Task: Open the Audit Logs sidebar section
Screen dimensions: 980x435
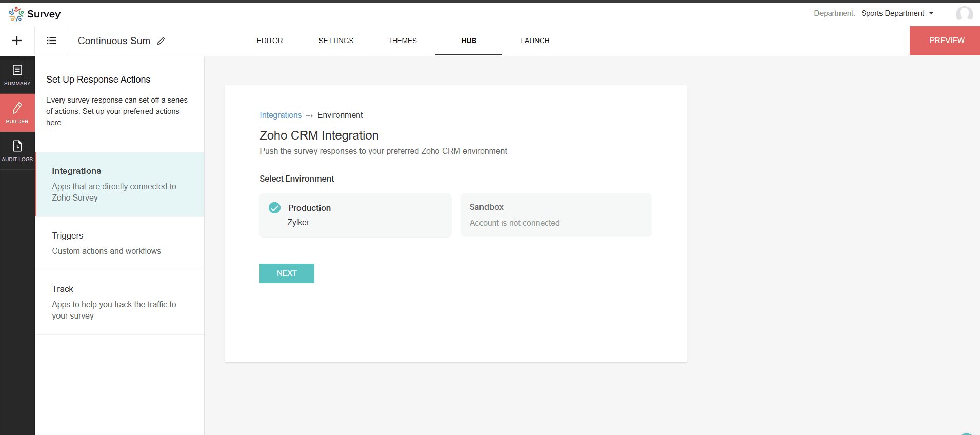Action: pyautogui.click(x=17, y=151)
